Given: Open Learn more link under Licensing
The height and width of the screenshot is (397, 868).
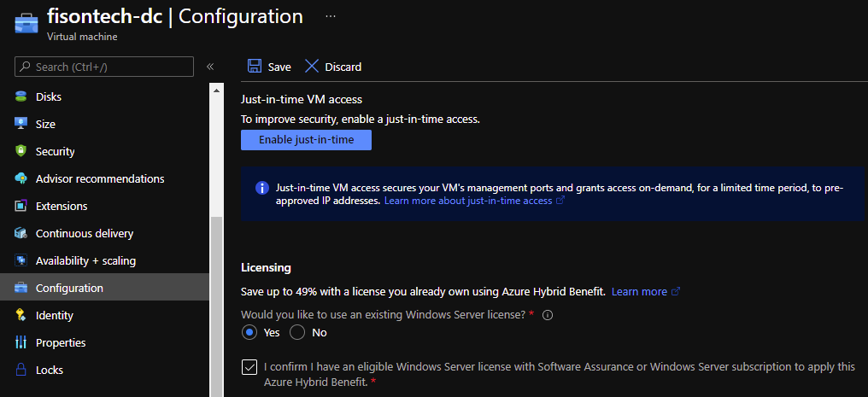Looking at the screenshot, I should [639, 291].
